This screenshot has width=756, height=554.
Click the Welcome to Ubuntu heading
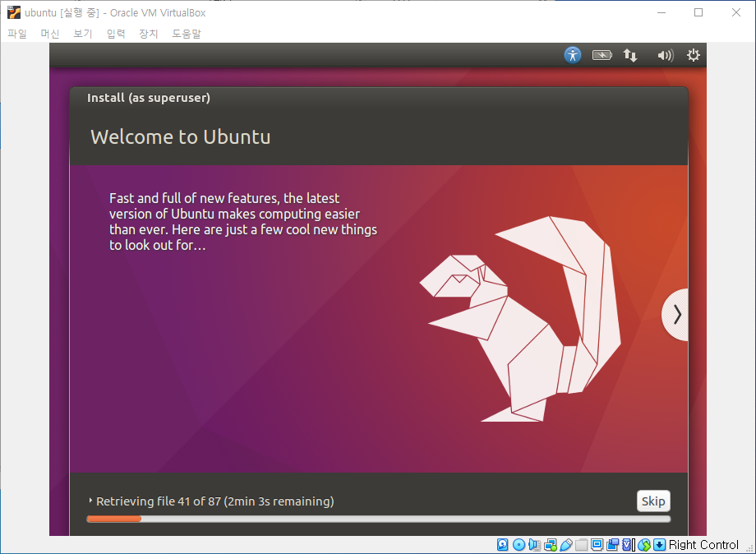(x=180, y=137)
